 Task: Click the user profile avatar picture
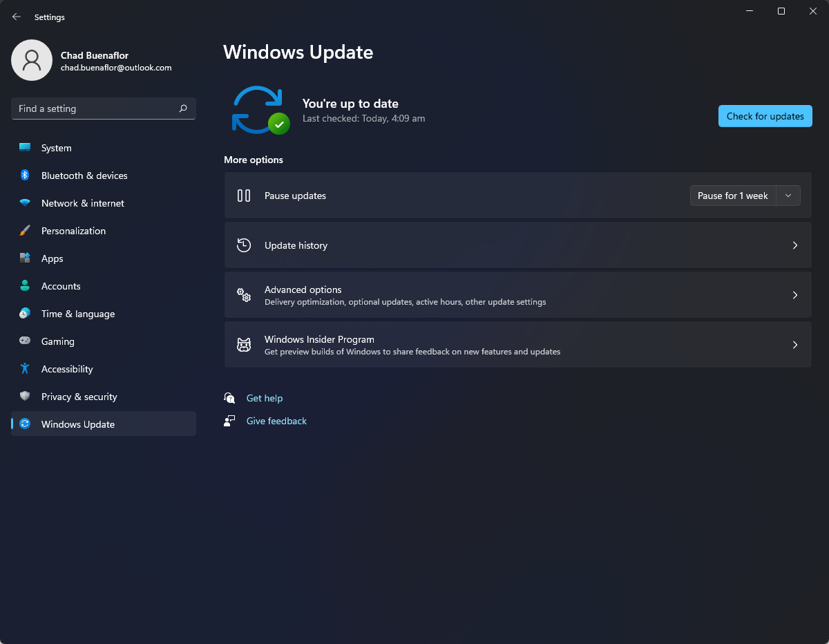32,60
